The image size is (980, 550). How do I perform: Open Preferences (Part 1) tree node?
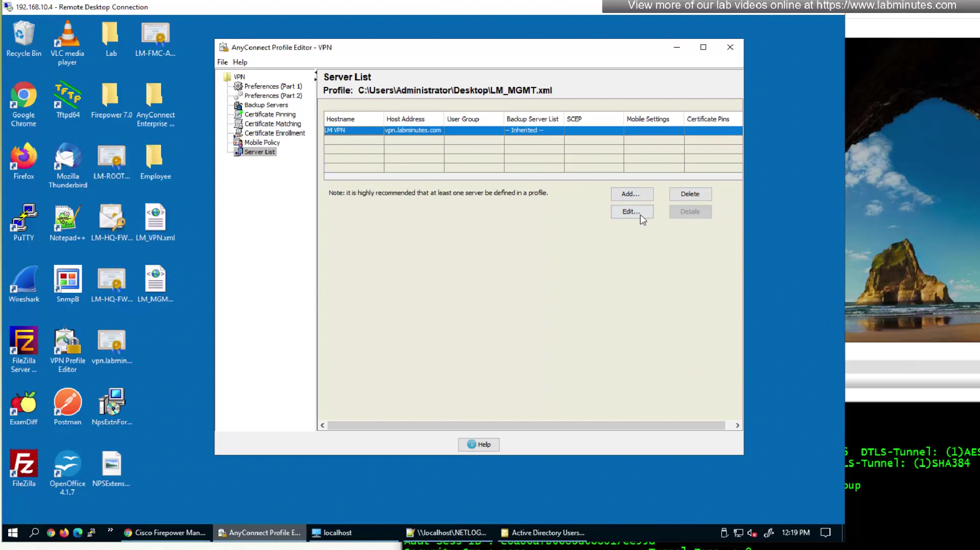pos(273,86)
